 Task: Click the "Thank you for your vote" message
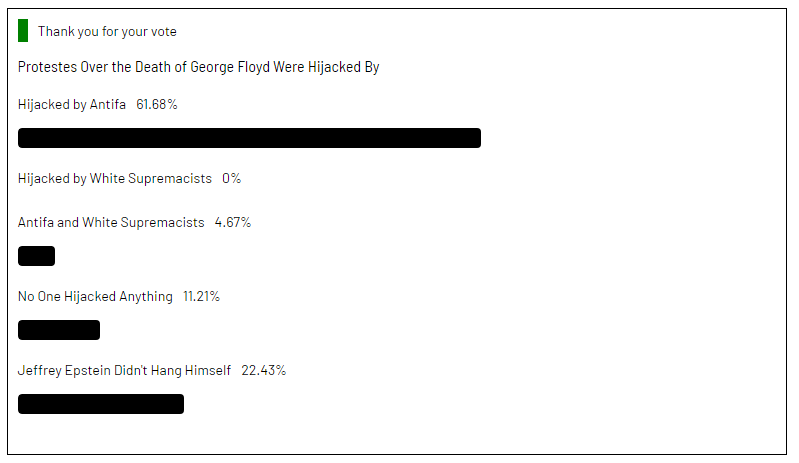point(107,31)
